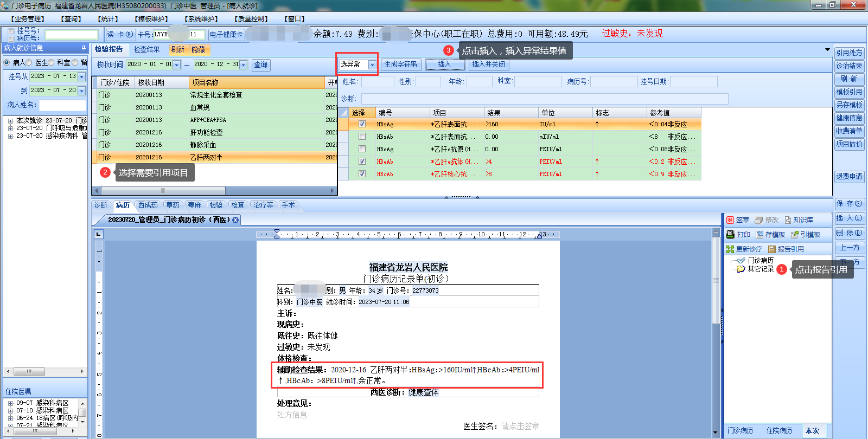The height and width of the screenshot is (439, 868).
Task: Select the 医生 radio button
Action: coord(29,62)
